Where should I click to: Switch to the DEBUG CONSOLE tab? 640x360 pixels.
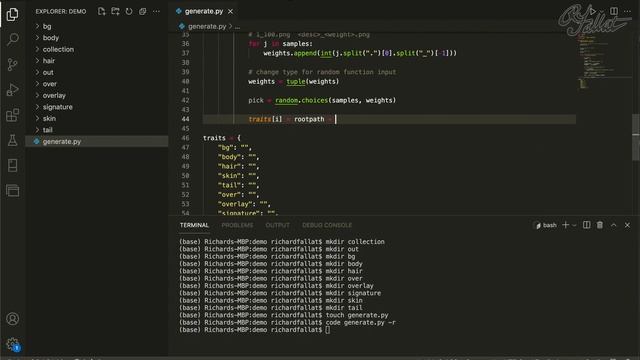point(327,225)
